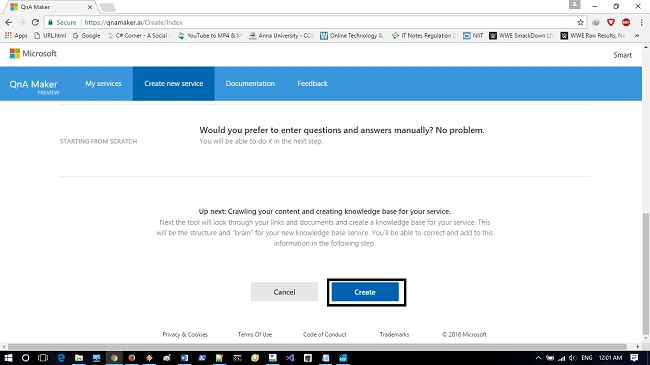
Task: Click the browser forward arrow
Action: 22,22
